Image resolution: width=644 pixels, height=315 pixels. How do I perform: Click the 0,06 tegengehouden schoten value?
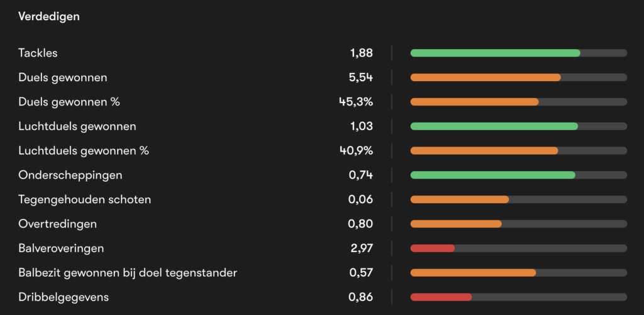pos(361,200)
